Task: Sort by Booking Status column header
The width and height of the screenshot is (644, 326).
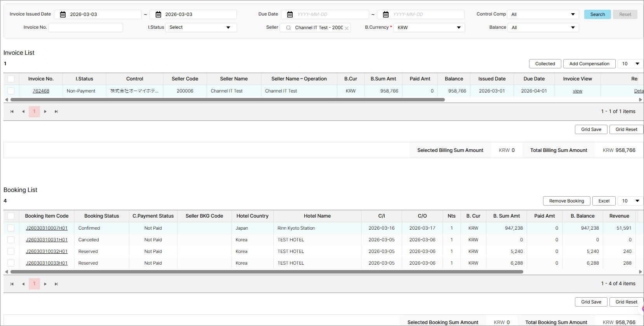Action: [102, 216]
